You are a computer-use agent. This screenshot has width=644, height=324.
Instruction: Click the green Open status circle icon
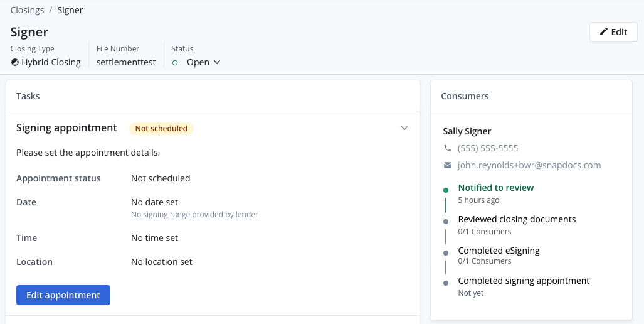click(175, 63)
